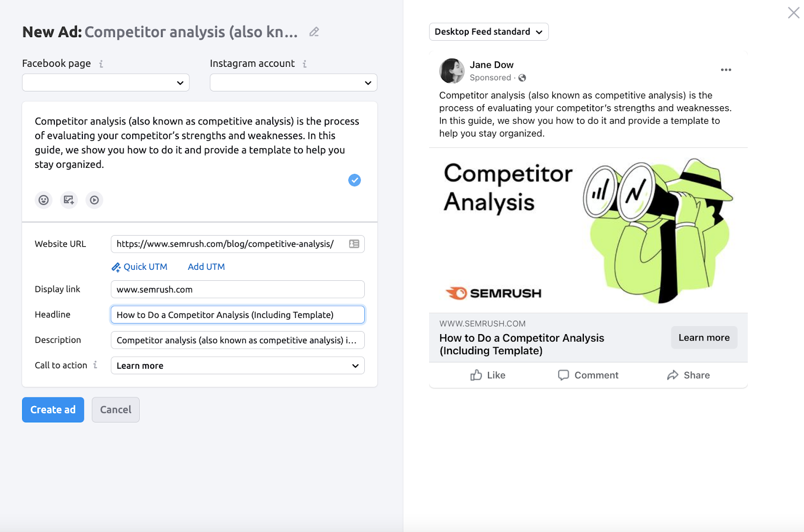Click the Competitor Analysis preview image
This screenshot has height=532, width=804.
click(x=588, y=231)
